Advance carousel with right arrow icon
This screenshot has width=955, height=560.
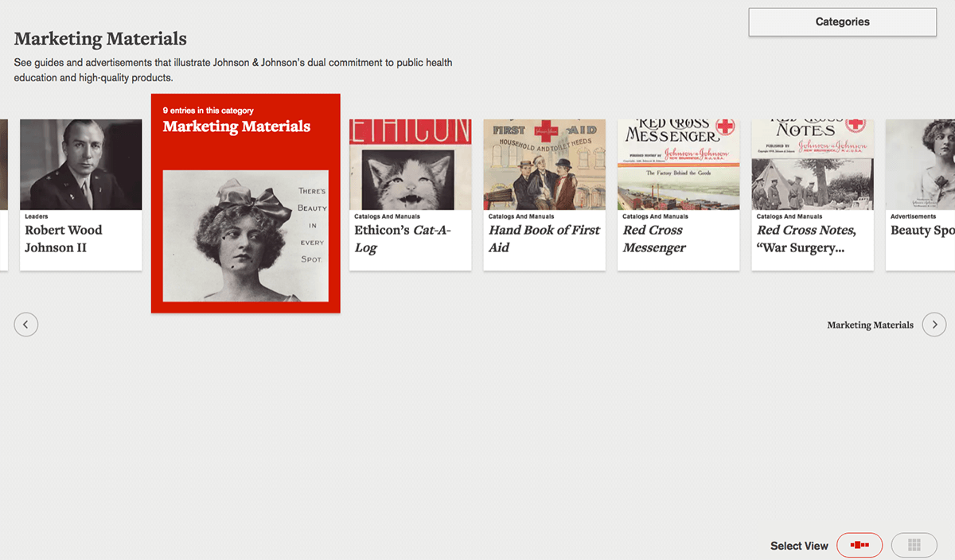coord(934,325)
